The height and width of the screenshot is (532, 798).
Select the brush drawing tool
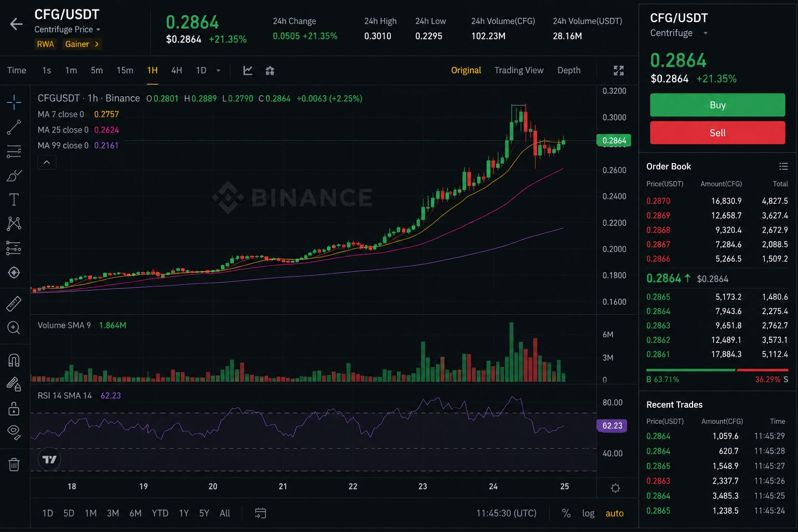[14, 176]
